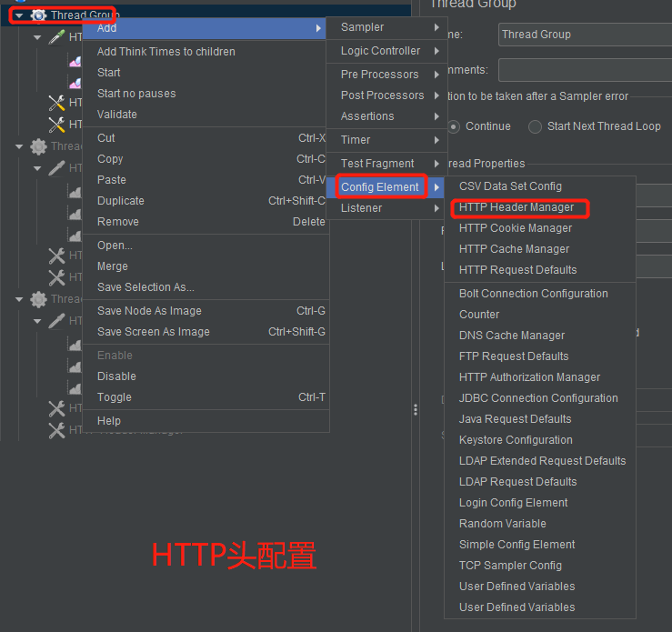Choose HTTP Header Manager from the submenu
Screen dimensions: 672x632
(517, 207)
